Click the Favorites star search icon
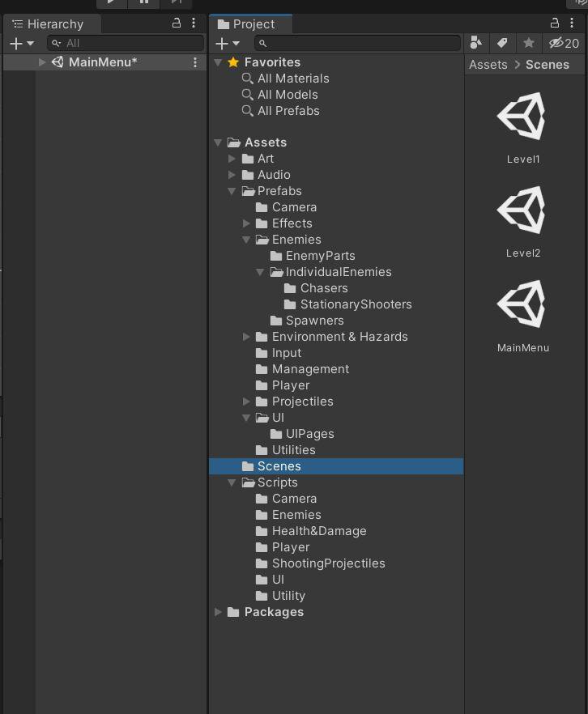The height and width of the screenshot is (714, 588). click(x=528, y=43)
